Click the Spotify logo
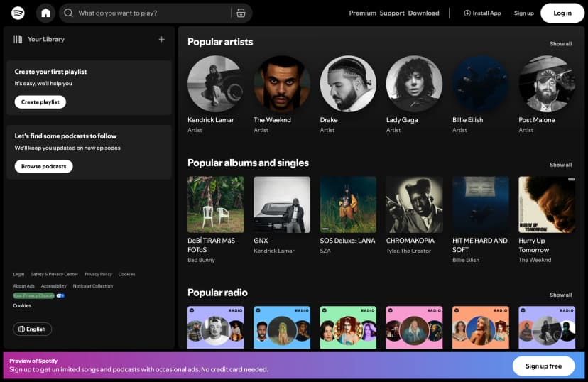Viewport: 588px width, 382px height. pos(18,13)
